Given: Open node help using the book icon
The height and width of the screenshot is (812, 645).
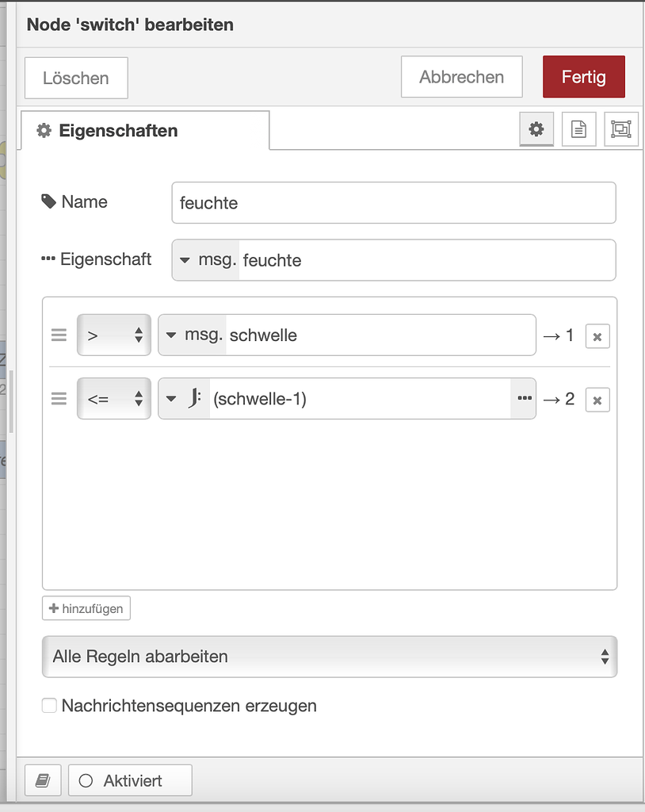Looking at the screenshot, I should click(x=43, y=780).
